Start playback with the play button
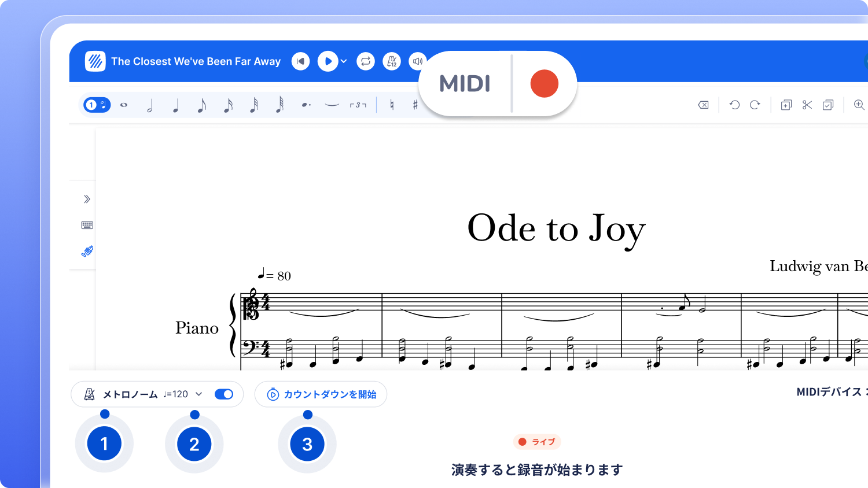Viewport: 868px width, 488px height. point(328,61)
